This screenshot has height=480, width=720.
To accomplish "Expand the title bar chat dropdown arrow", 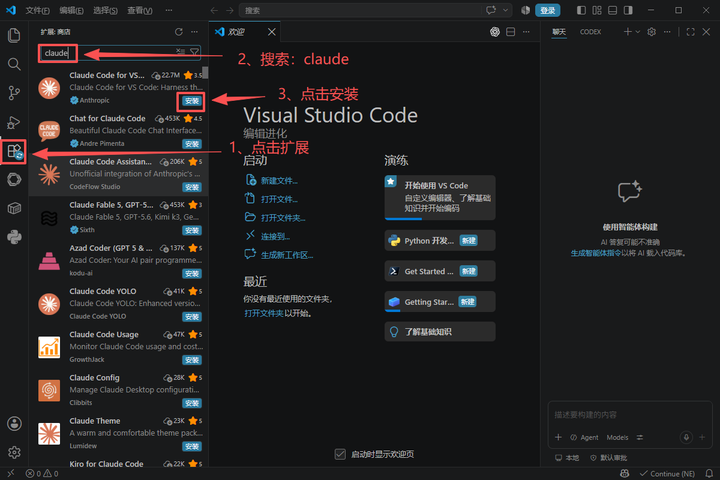I will [x=506, y=10].
